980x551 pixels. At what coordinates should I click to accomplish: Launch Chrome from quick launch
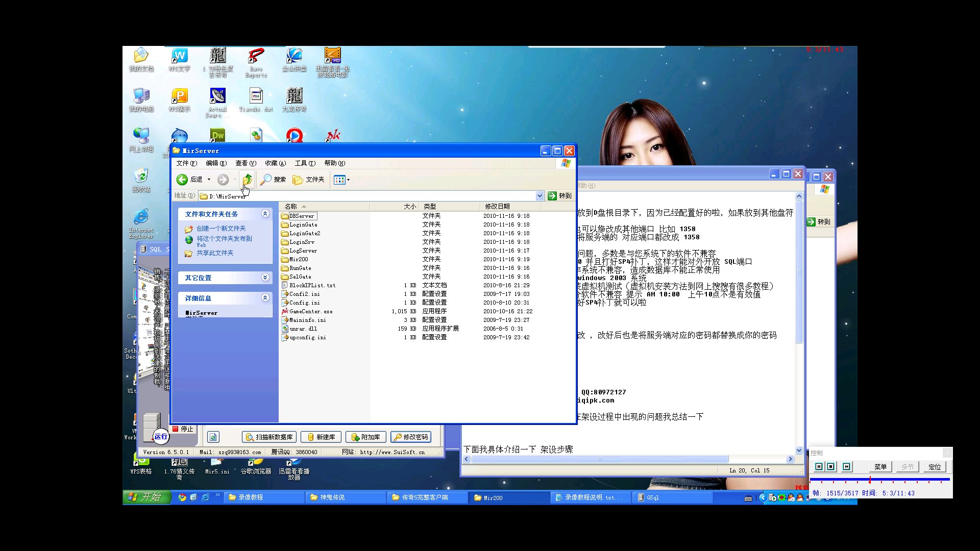(x=182, y=497)
